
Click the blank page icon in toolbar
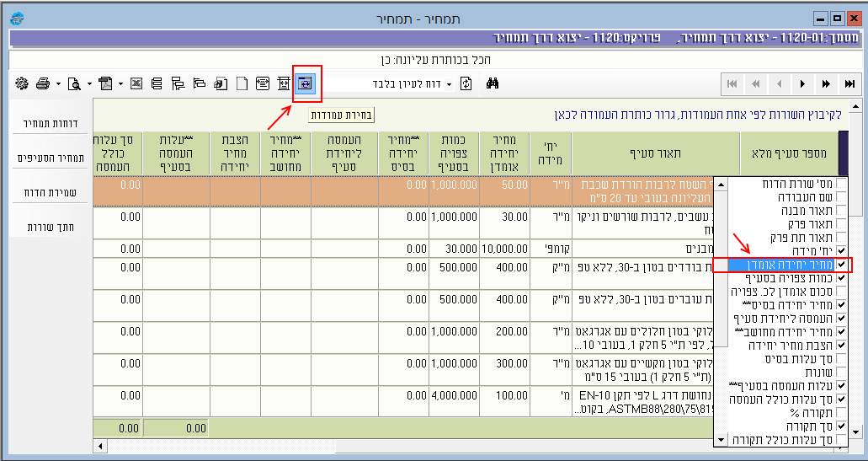point(242,83)
